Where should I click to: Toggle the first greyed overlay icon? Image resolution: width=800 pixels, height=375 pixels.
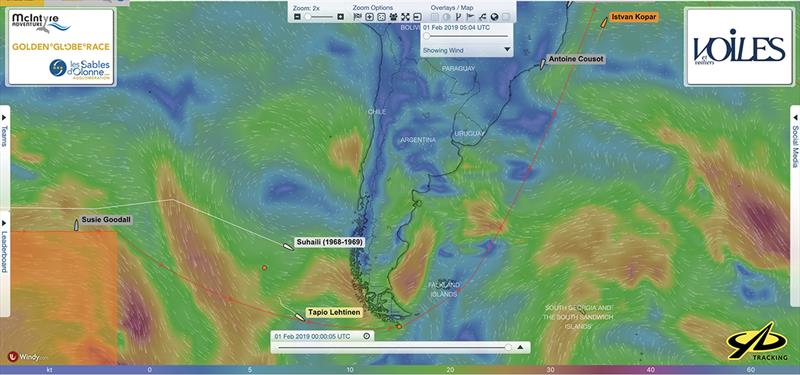pyautogui.click(x=435, y=17)
